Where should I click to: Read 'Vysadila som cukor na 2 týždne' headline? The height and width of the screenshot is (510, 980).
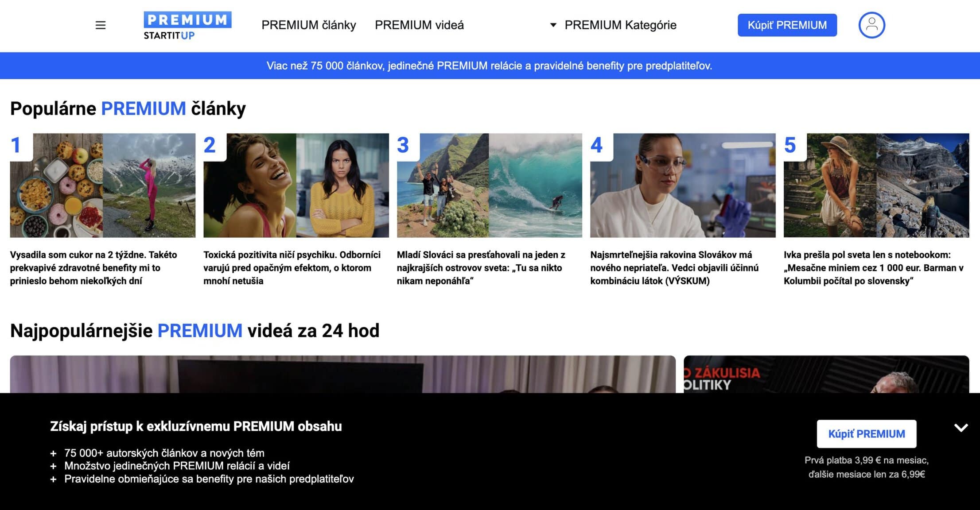coord(93,267)
